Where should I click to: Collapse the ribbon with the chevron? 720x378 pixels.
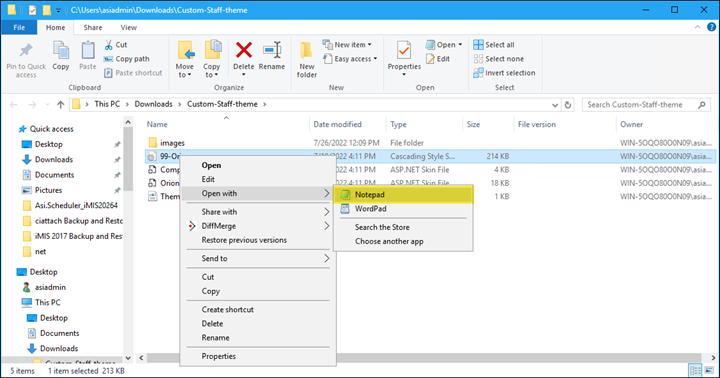pyautogui.click(x=698, y=27)
